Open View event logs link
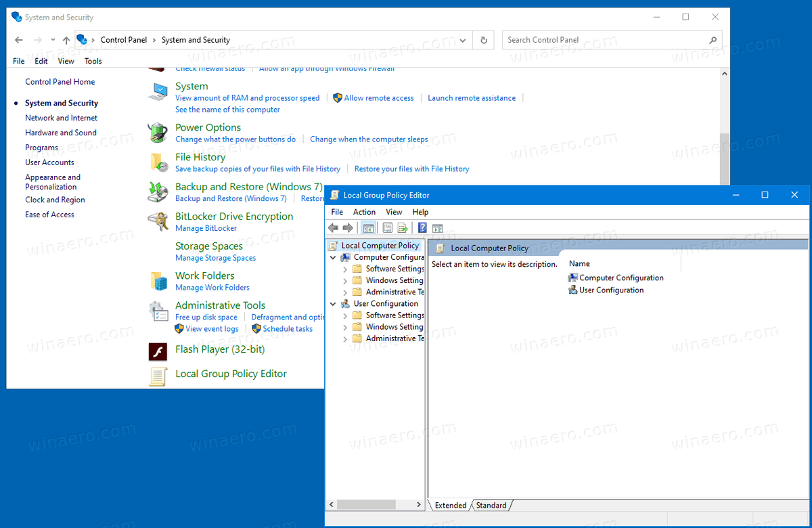 click(x=212, y=329)
